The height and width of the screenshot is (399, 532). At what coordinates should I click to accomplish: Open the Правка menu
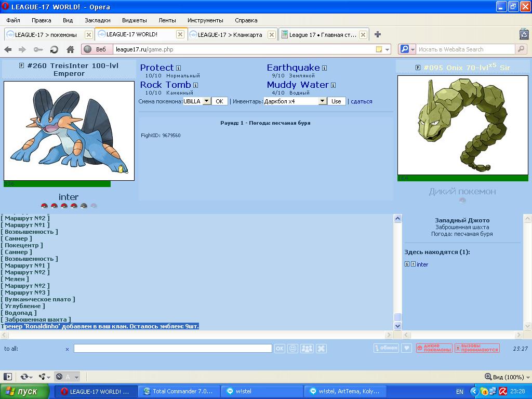click(41, 20)
